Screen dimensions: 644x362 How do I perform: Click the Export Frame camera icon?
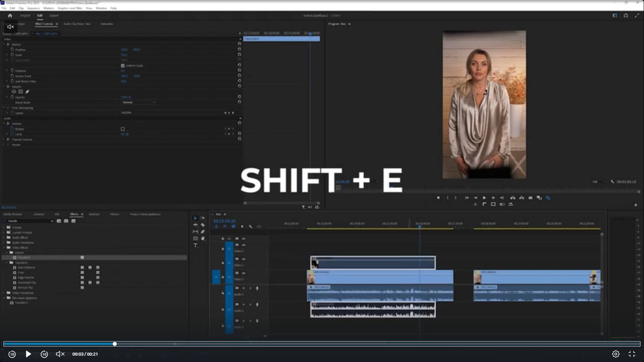point(530,198)
